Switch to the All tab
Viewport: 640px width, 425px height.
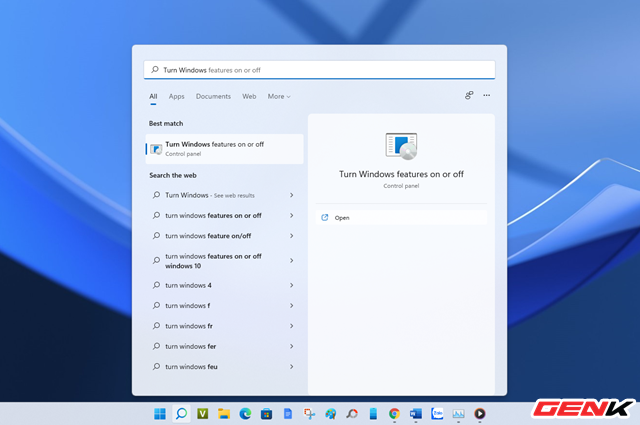[153, 96]
